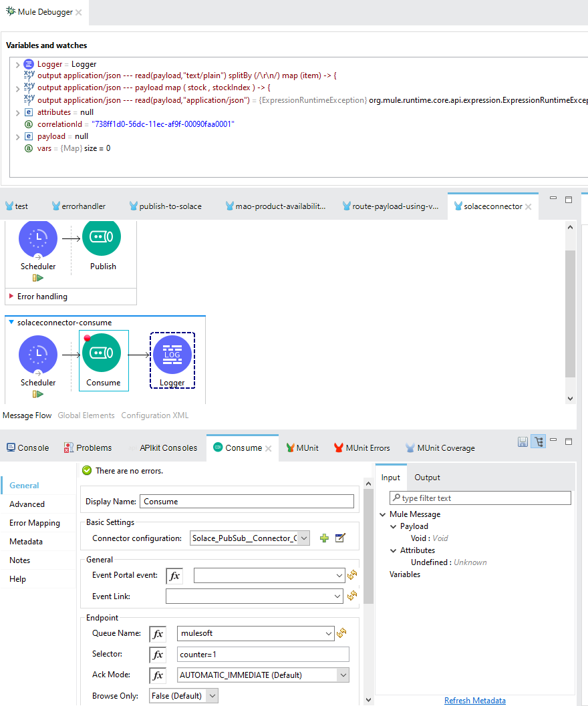Click the run icon under consume flow Scheduler

pyautogui.click(x=38, y=395)
